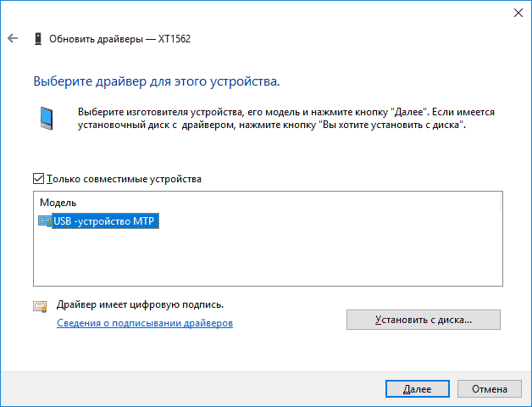Select 'USB -устройство MTP' in model list
This screenshot has height=407, width=532.
click(105, 221)
